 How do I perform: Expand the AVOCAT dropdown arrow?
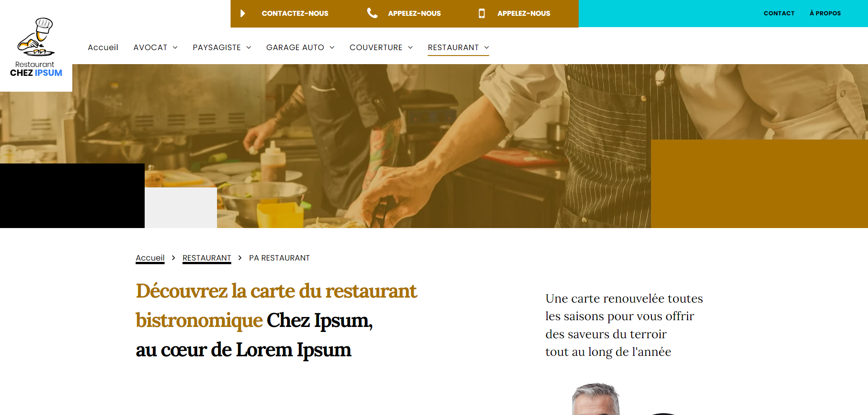(175, 47)
